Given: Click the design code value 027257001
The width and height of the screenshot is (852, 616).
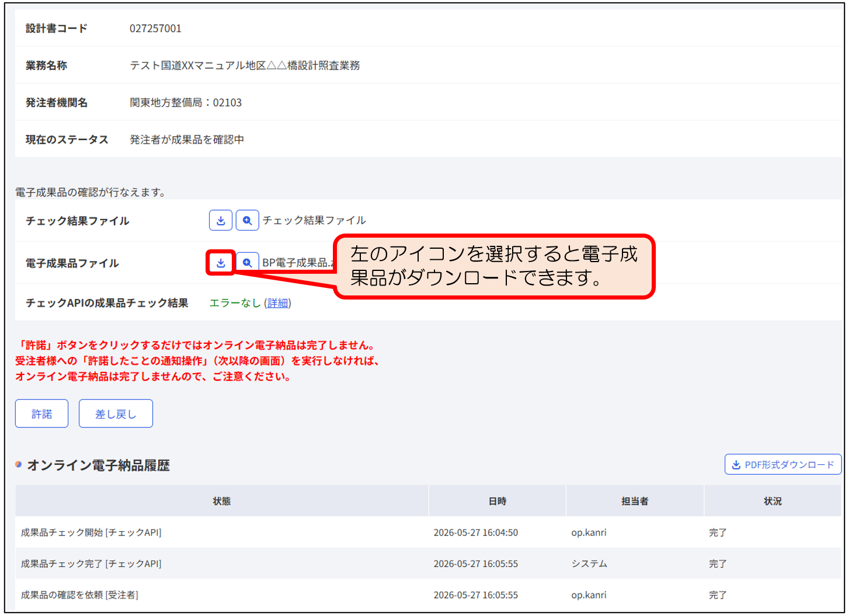Looking at the screenshot, I should [155, 28].
